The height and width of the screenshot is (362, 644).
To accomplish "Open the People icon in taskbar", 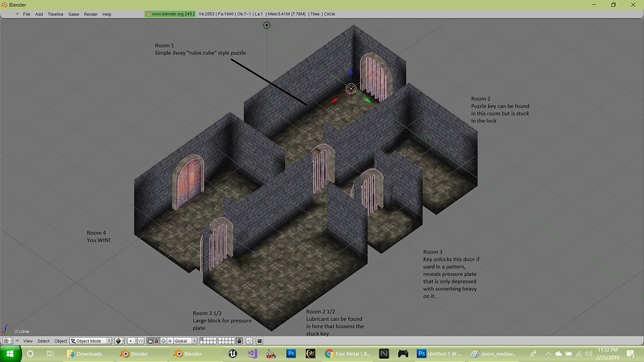I will 533,353.
